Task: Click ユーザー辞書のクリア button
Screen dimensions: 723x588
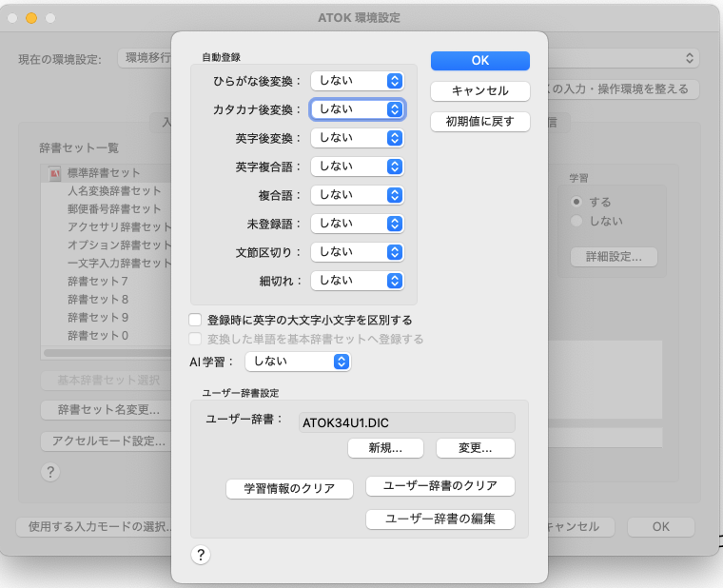Action: [440, 485]
